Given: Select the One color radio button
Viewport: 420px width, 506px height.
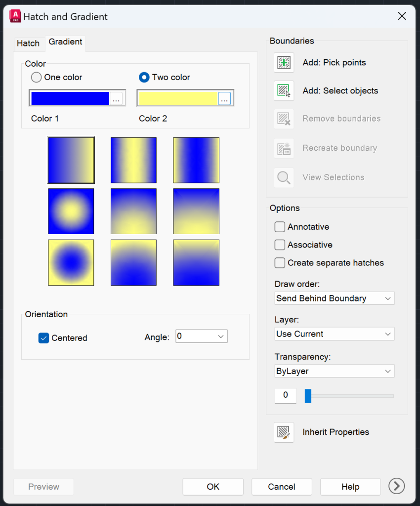Looking at the screenshot, I should click(36, 77).
